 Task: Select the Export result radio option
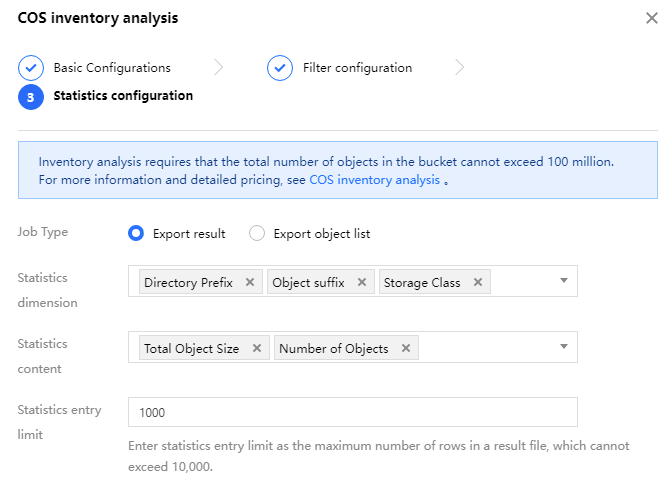point(137,234)
